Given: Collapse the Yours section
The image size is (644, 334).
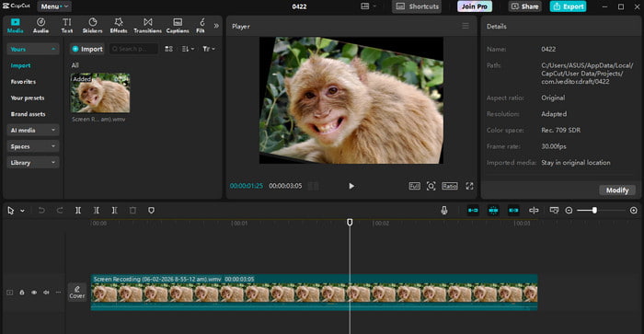Looking at the screenshot, I should coord(33,49).
